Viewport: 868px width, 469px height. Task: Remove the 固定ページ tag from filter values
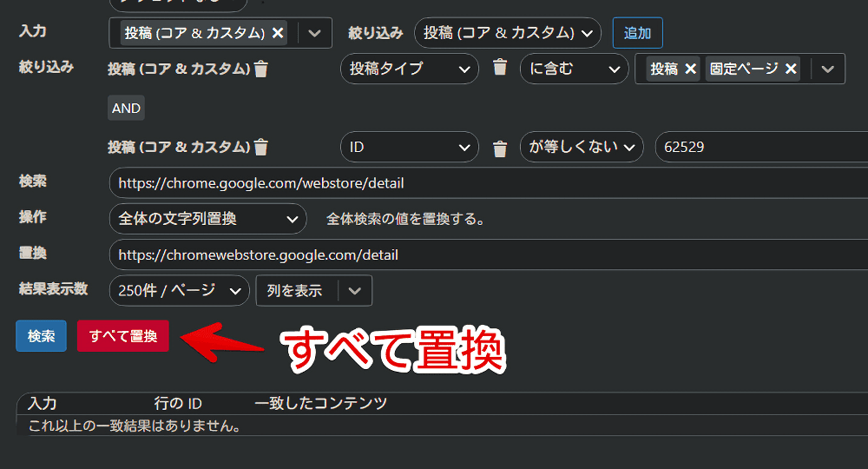point(791,69)
